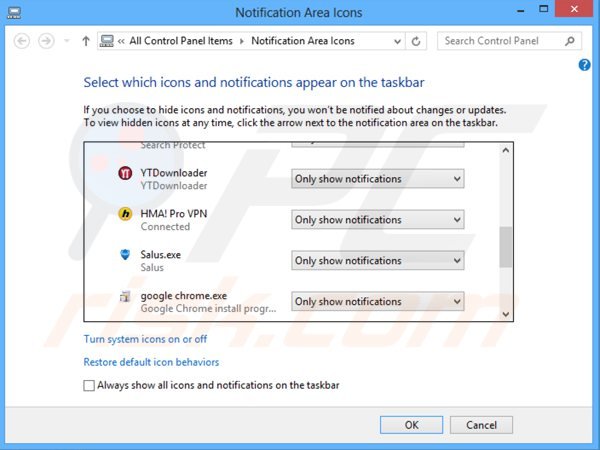Image resolution: width=600 pixels, height=450 pixels.
Task: Click the HMA! Pro VPN yellow icon
Action: coord(125,214)
